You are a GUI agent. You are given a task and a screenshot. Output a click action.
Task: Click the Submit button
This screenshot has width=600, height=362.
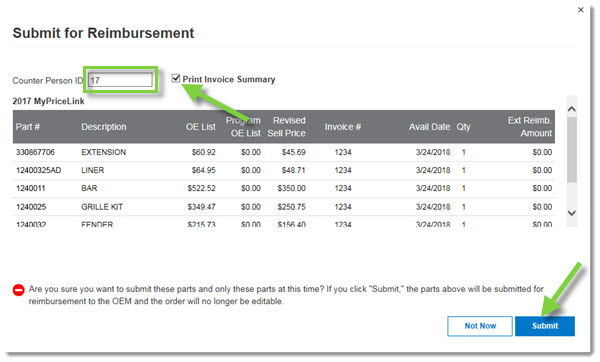click(545, 326)
